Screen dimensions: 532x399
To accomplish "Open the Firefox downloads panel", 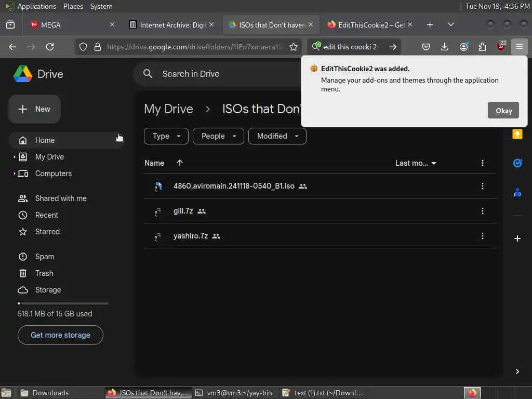I will [445, 47].
